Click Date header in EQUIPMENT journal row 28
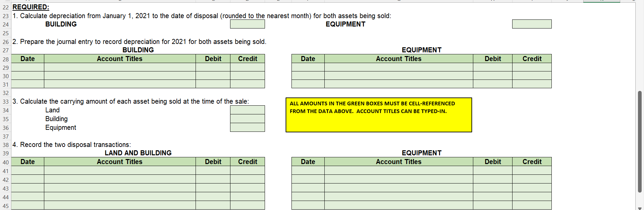Viewport: 644px width, 210px height. pos(308,59)
